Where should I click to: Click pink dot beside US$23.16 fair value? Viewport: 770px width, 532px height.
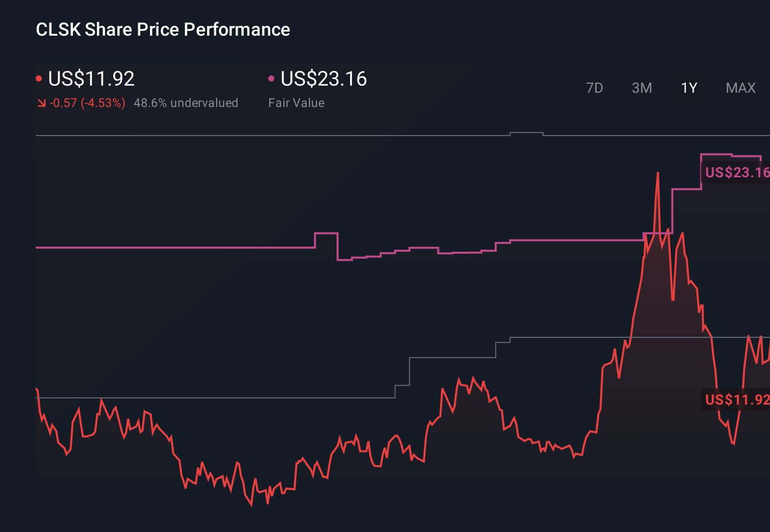tap(271, 78)
